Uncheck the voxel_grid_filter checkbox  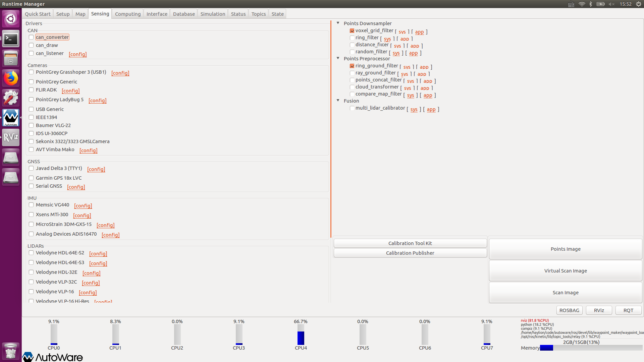[352, 31]
